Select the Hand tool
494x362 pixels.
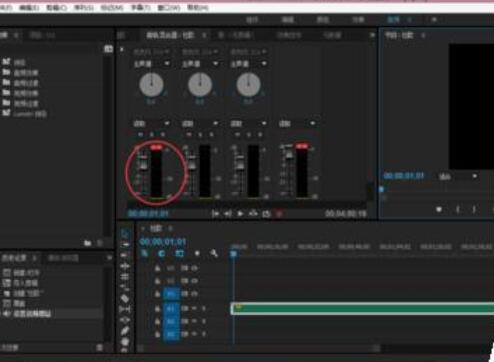tap(125, 341)
